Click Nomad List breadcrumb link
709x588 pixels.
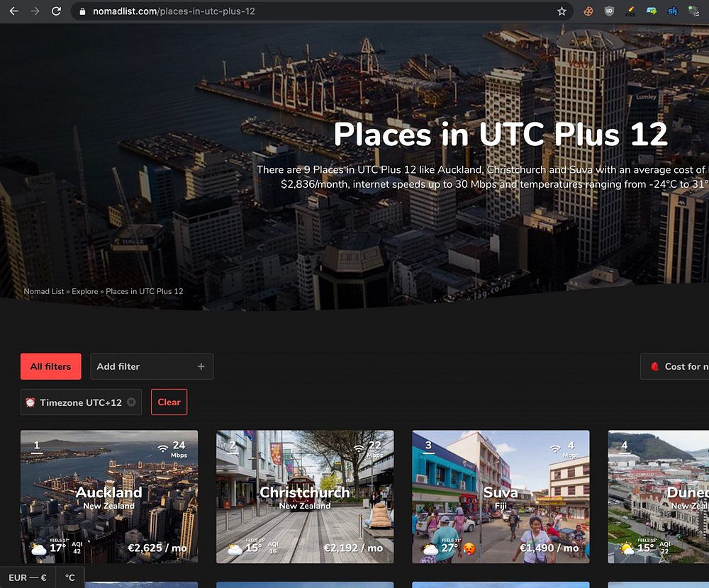44,291
